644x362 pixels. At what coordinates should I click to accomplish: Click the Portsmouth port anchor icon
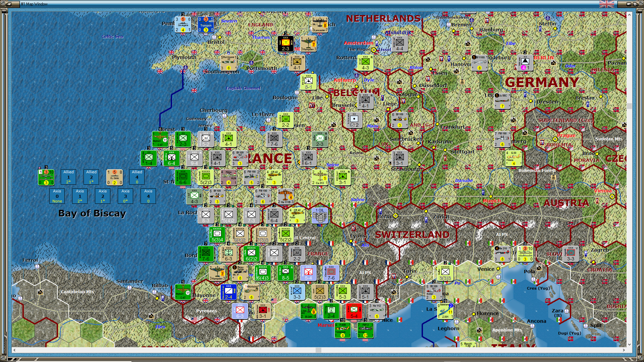[x=251, y=63]
